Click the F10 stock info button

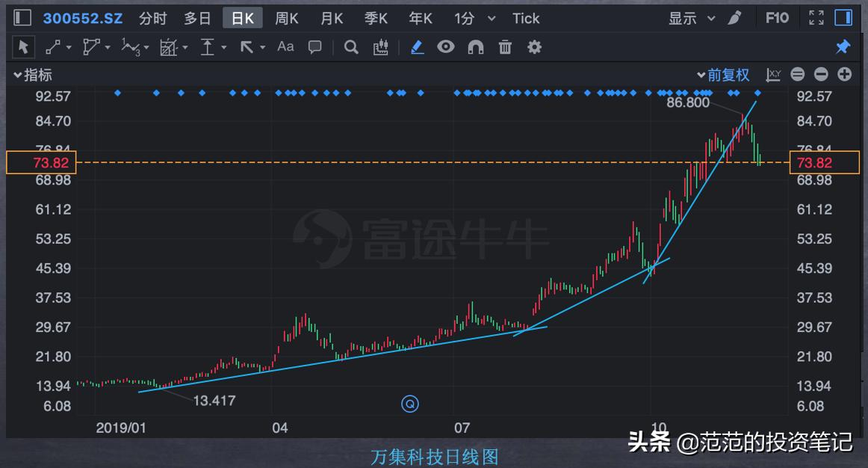pyautogui.click(x=776, y=17)
